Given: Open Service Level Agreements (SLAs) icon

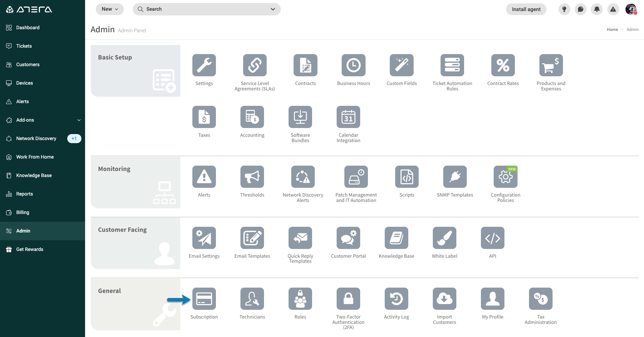Looking at the screenshot, I should click(x=255, y=65).
